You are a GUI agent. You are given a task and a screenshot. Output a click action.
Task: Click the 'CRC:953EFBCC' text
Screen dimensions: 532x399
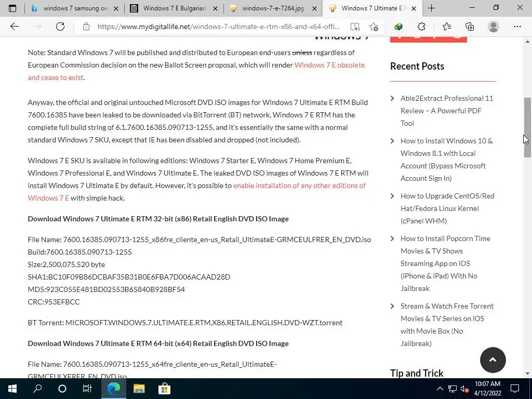(x=54, y=302)
